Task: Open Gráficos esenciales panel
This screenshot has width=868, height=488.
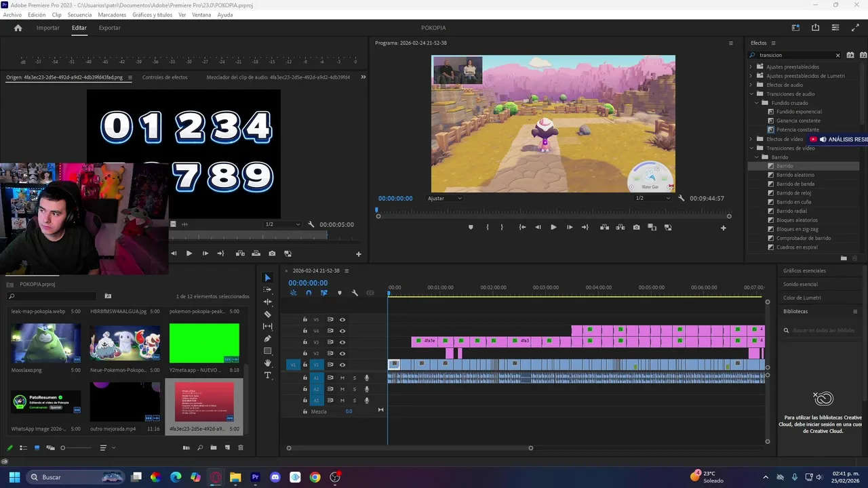Action: coord(804,270)
